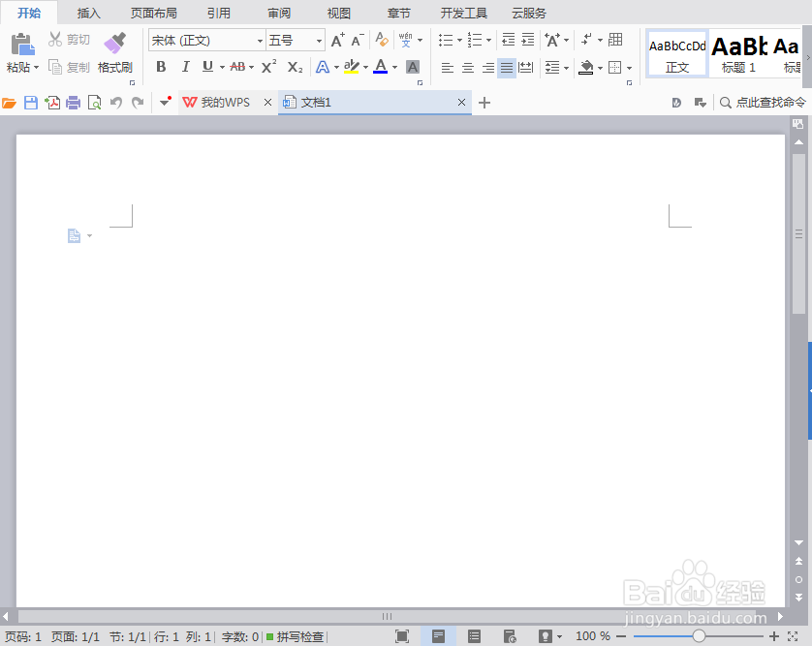Toggle Bold formatting

pyautogui.click(x=161, y=67)
